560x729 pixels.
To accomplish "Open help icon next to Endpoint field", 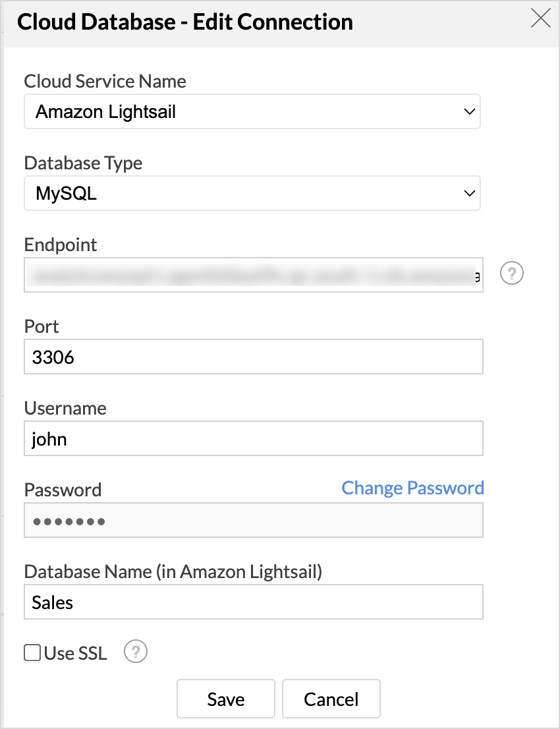I will pyautogui.click(x=512, y=273).
